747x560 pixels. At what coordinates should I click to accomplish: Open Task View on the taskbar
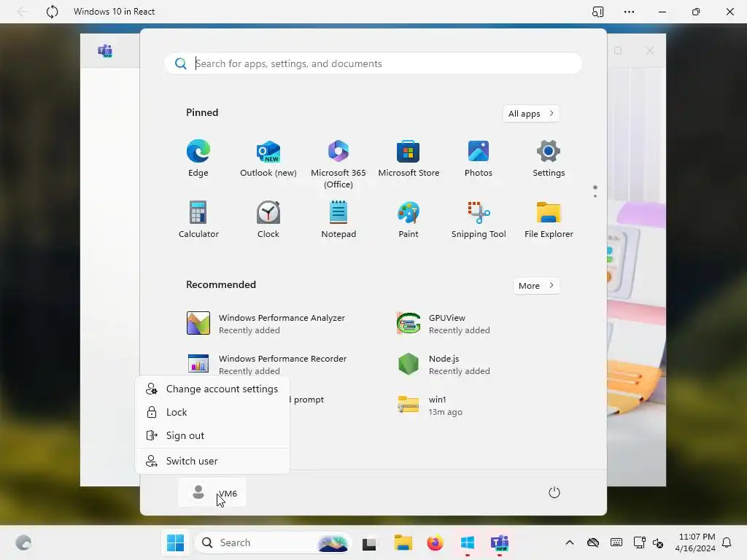369,542
